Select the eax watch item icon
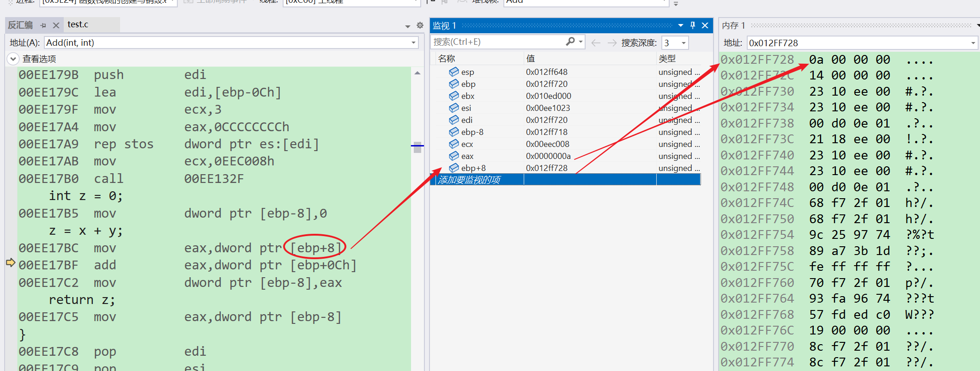Screen dimensions: 980x371 coord(454,156)
